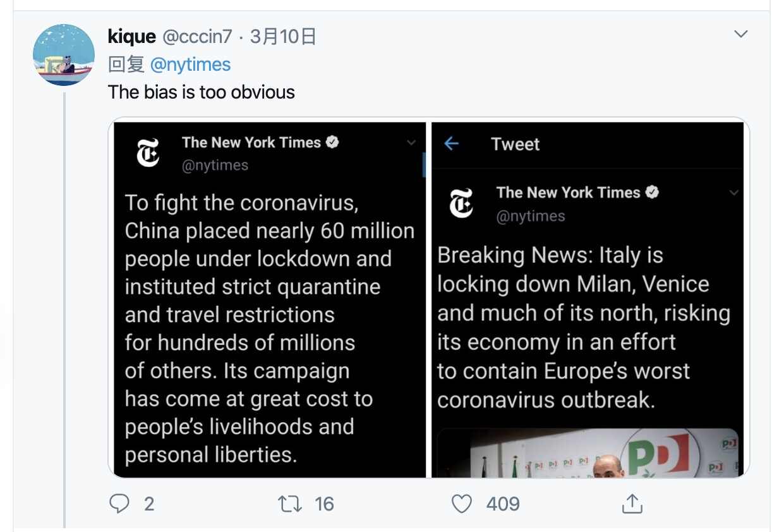Image resolution: width=772 pixels, height=532 pixels.
Task: Expand the chevron in the China tweet screenshot
Action: (x=411, y=143)
